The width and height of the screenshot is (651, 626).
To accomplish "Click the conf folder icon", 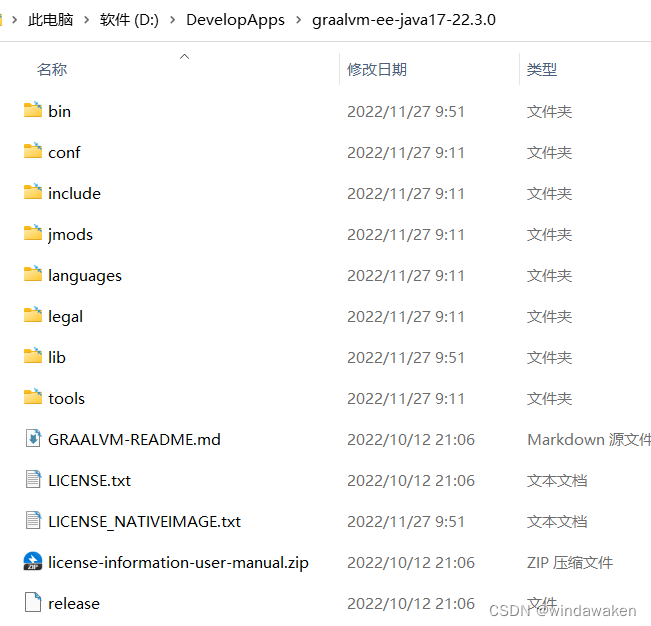I will pos(33,151).
